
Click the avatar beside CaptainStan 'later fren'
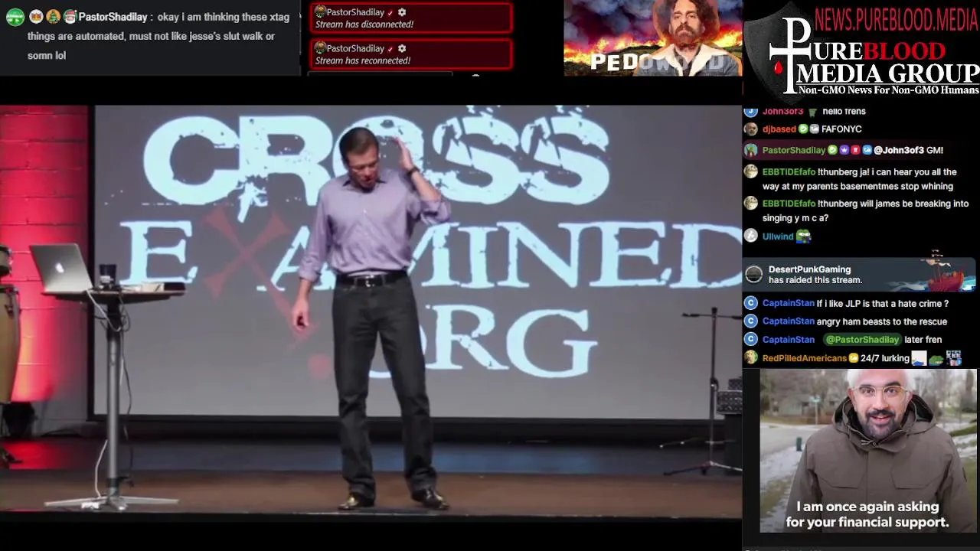(751, 339)
